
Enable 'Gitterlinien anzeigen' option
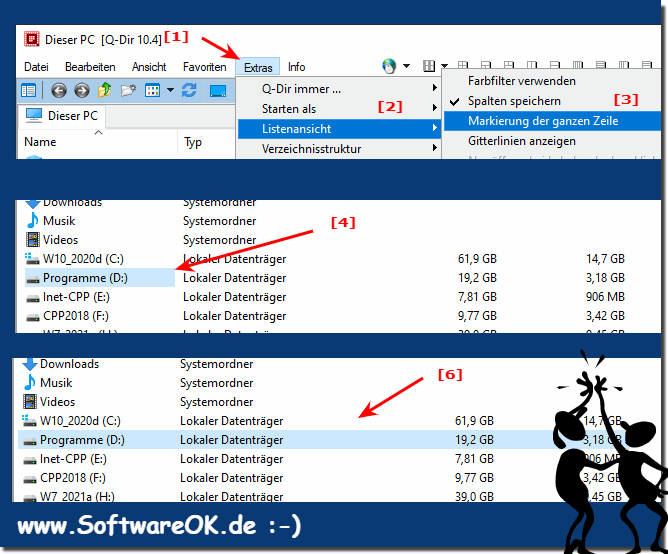[x=552, y=141]
